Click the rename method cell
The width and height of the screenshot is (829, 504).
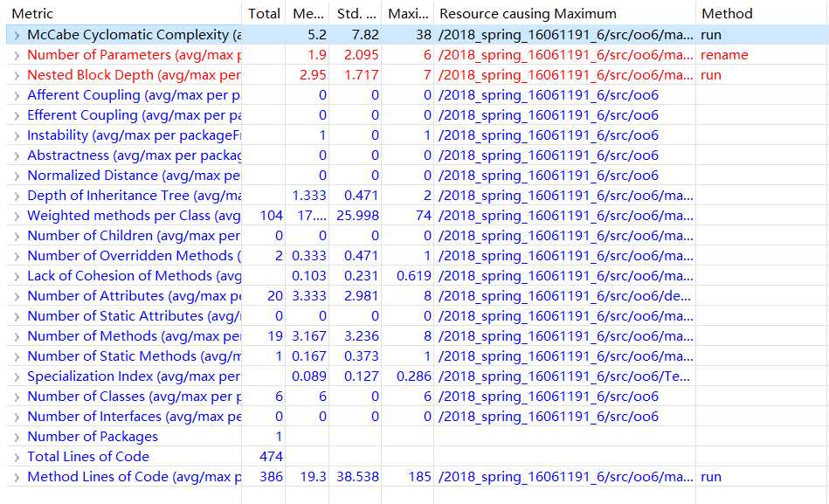pos(724,55)
